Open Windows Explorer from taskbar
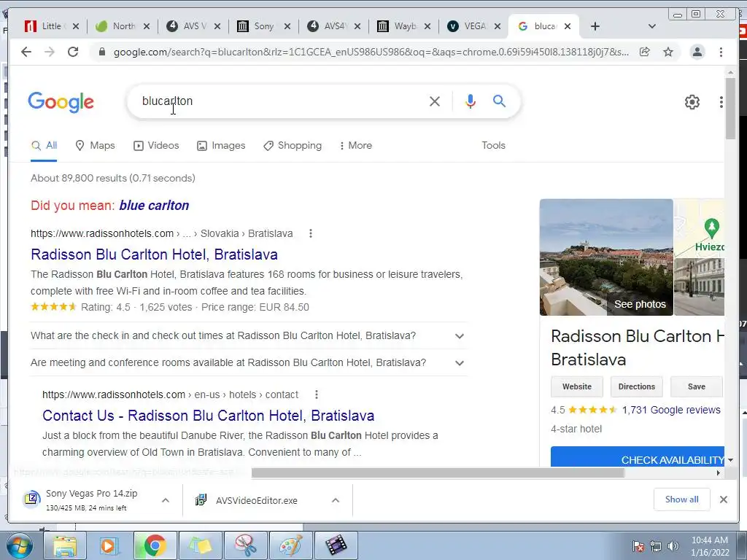This screenshot has width=747, height=560. point(64,545)
